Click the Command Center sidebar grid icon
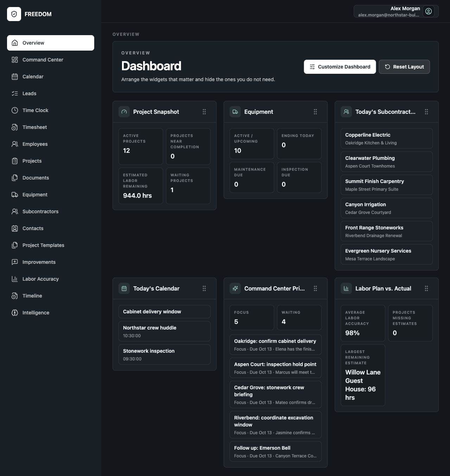450x476 pixels. 15,60
